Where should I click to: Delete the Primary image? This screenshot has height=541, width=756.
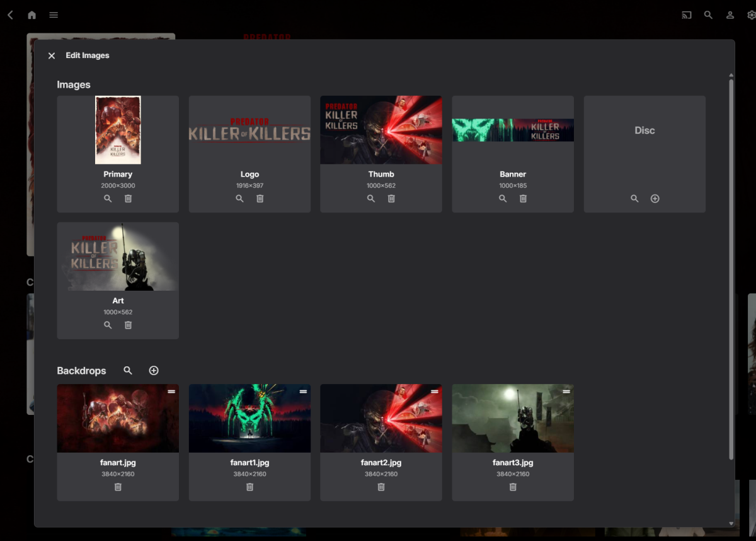pyautogui.click(x=128, y=199)
